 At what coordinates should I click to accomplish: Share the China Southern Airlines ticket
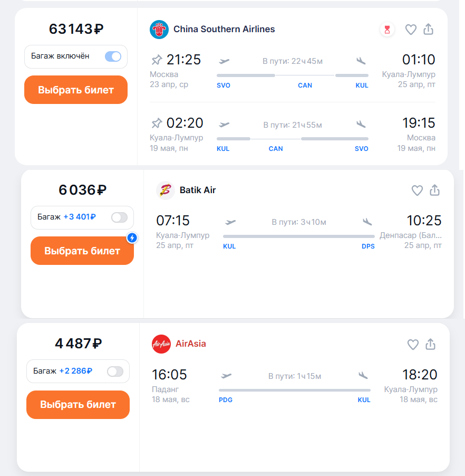[x=429, y=30]
